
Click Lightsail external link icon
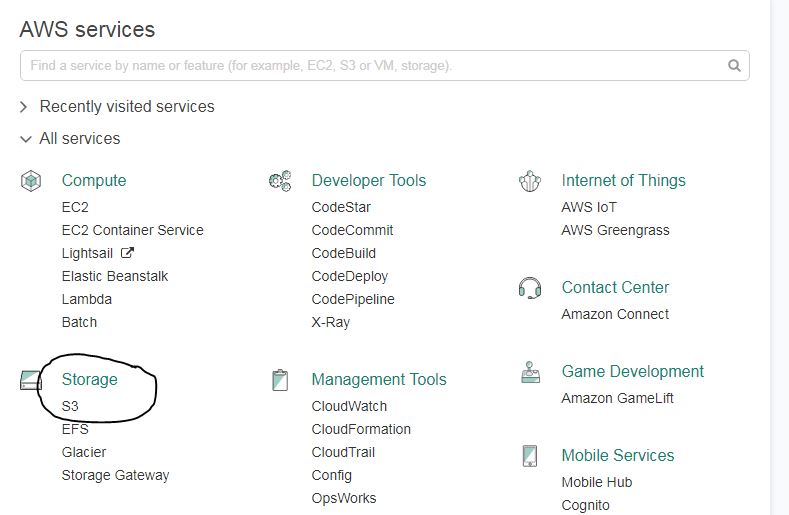[x=127, y=253]
